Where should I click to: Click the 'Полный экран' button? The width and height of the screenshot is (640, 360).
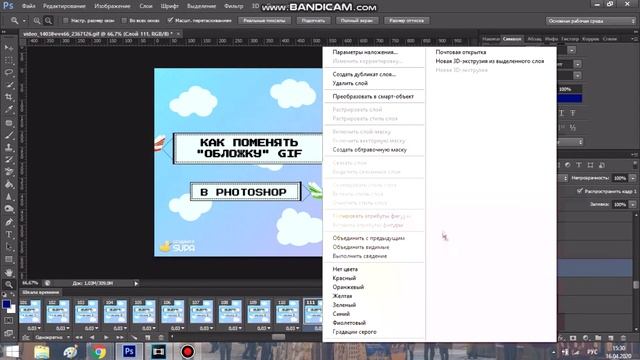(356, 20)
